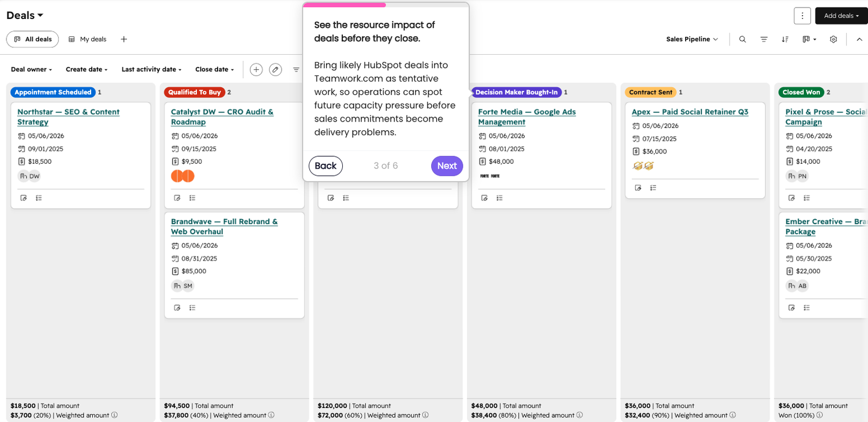The width and height of the screenshot is (868, 422).
Task: Open the board view type dropdown
Action: click(x=809, y=39)
